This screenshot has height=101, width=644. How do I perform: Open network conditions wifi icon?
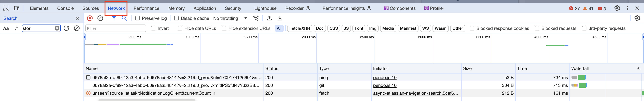[x=256, y=18]
